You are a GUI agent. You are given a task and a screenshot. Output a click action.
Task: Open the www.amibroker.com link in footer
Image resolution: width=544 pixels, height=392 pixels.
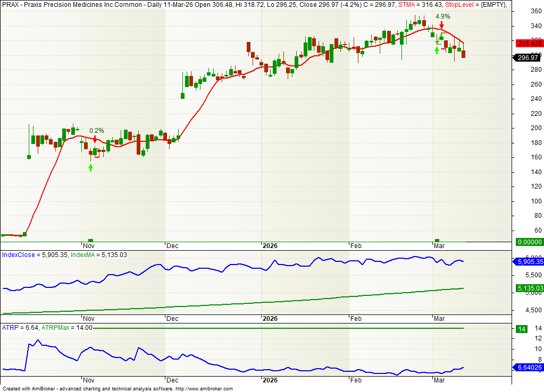pyautogui.click(x=204, y=389)
